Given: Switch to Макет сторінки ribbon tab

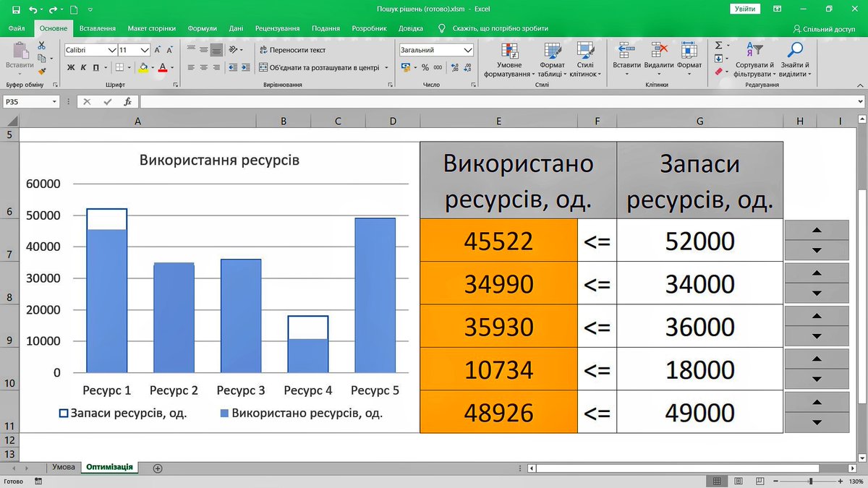Looking at the screenshot, I should pyautogui.click(x=152, y=28).
